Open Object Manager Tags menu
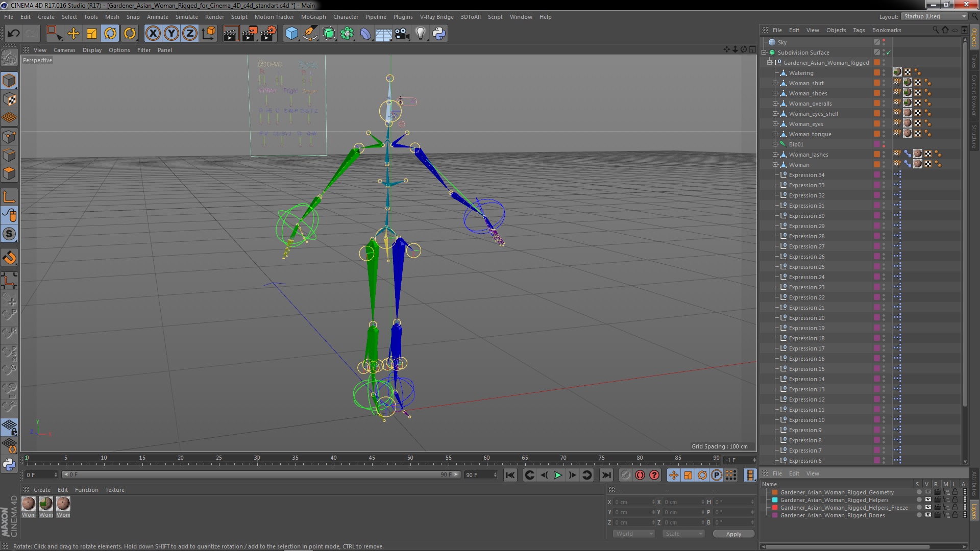 pyautogui.click(x=859, y=30)
